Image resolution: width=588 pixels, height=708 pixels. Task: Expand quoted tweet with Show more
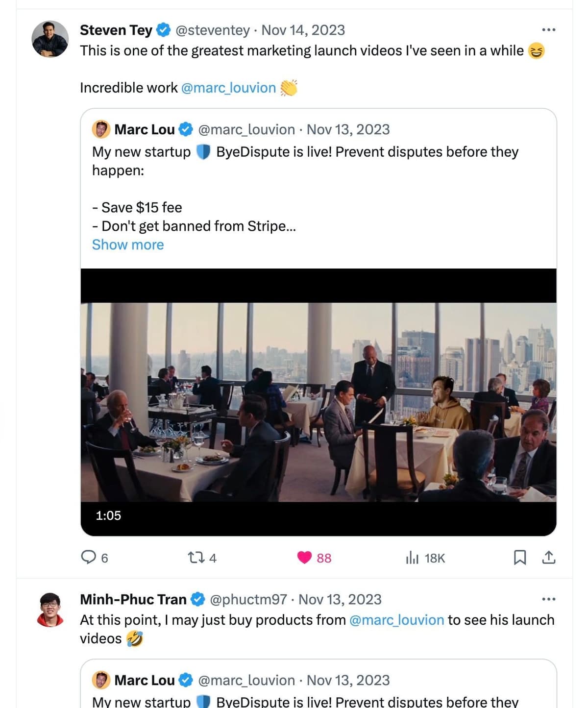[128, 244]
